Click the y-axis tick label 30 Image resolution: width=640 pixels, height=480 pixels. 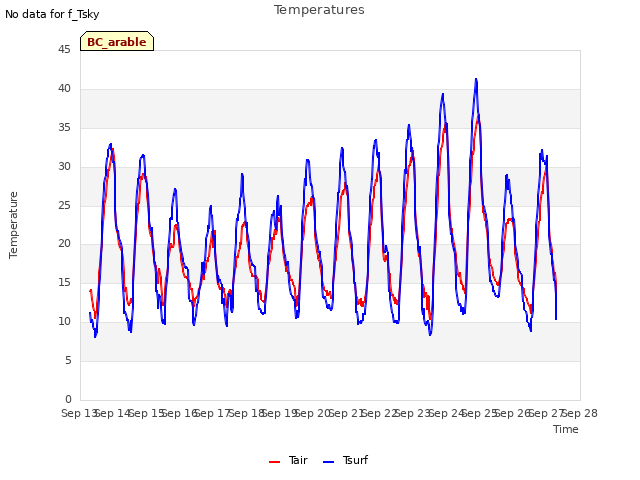(x=64, y=167)
